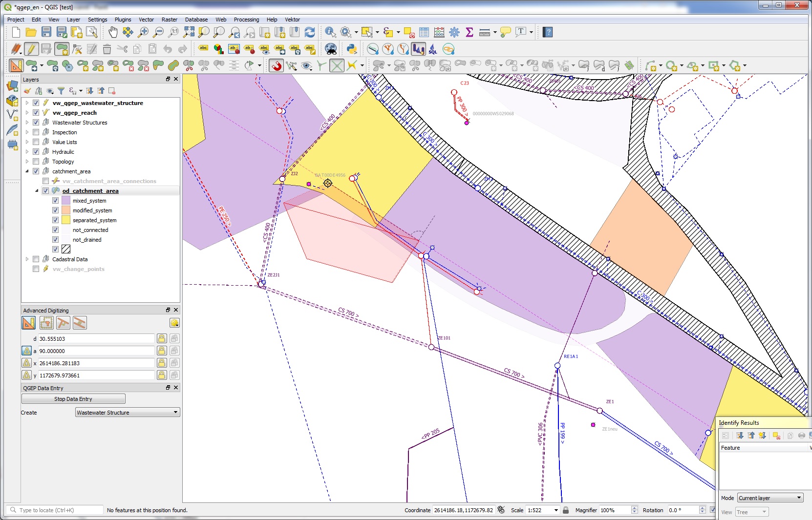Open the Scale 1:522 dropdown

pos(556,510)
